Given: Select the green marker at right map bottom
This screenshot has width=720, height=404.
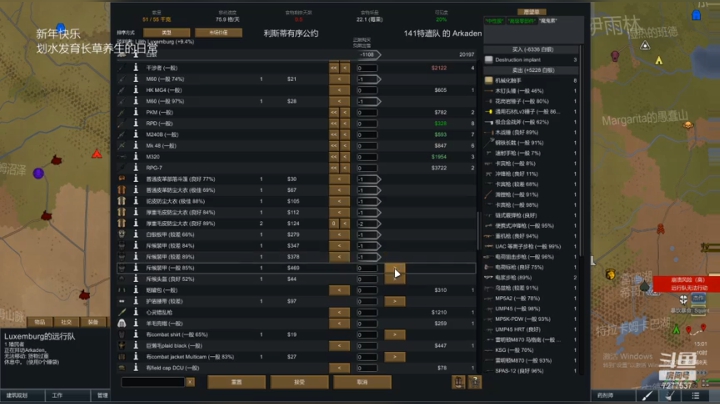Looking at the screenshot, I should [676, 329].
